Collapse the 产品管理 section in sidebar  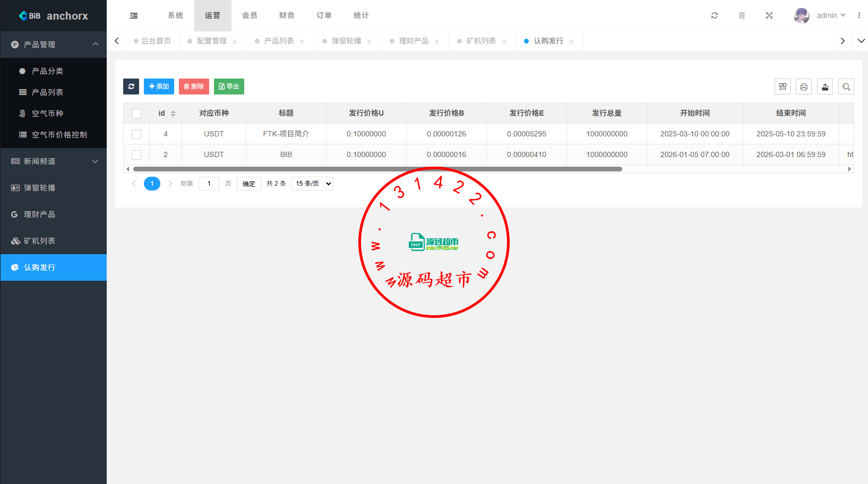point(53,45)
